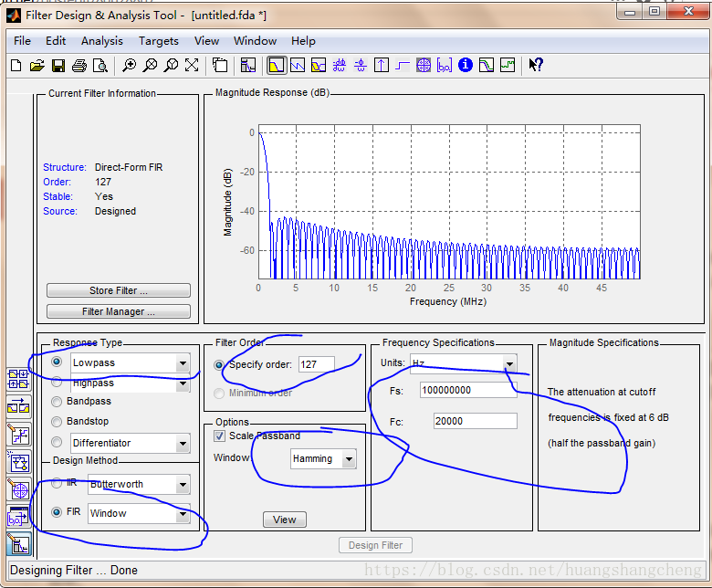Open the Filter Manager
The height and width of the screenshot is (588, 712).
coord(119,311)
